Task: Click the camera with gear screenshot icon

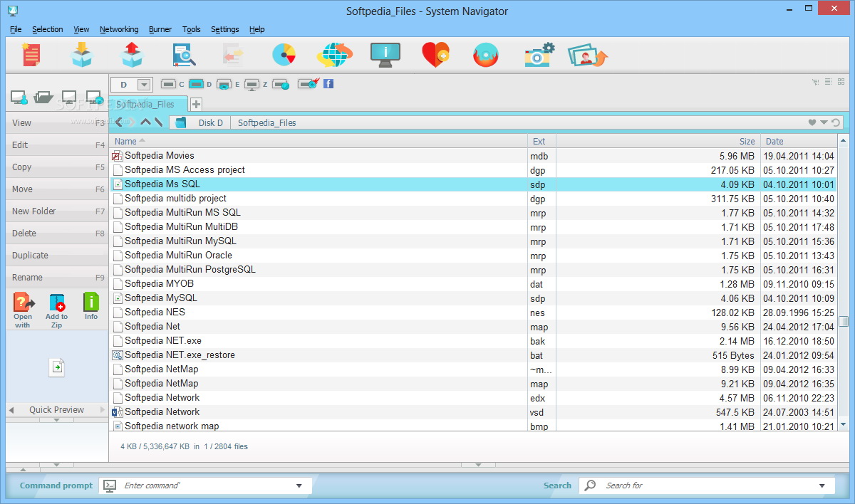Action: 539,55
